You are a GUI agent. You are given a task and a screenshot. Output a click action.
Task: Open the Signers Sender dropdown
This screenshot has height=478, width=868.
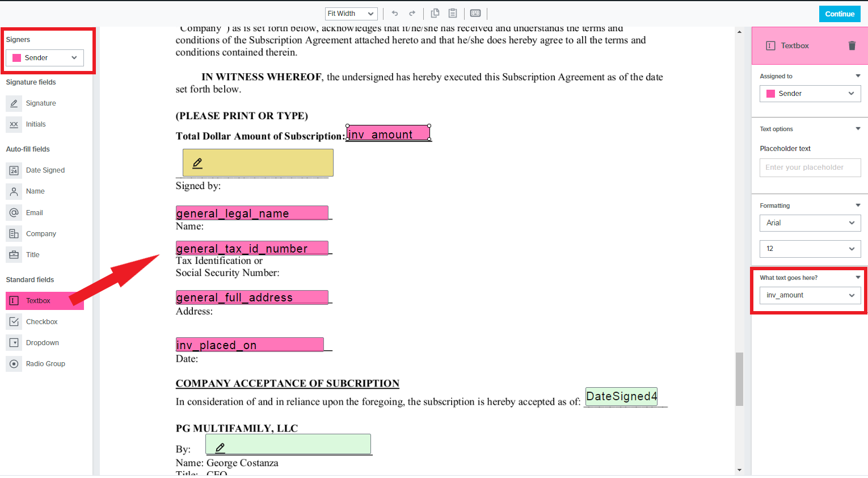pos(45,58)
